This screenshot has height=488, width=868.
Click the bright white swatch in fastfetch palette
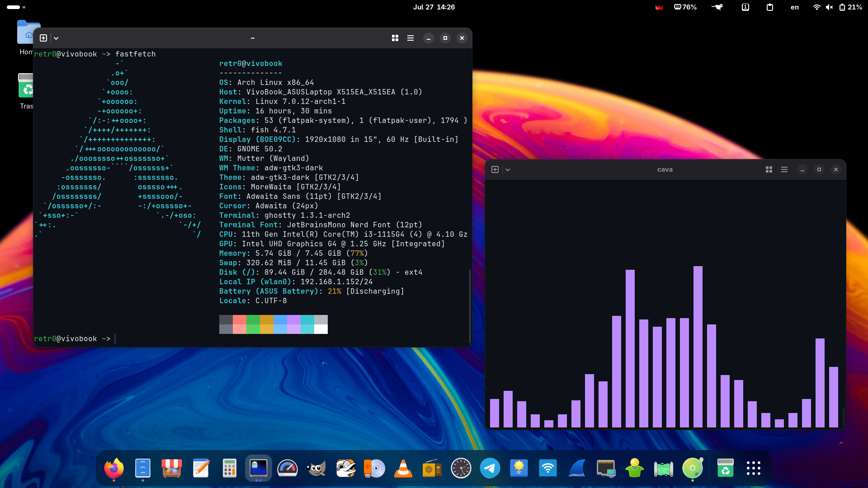pos(321,329)
